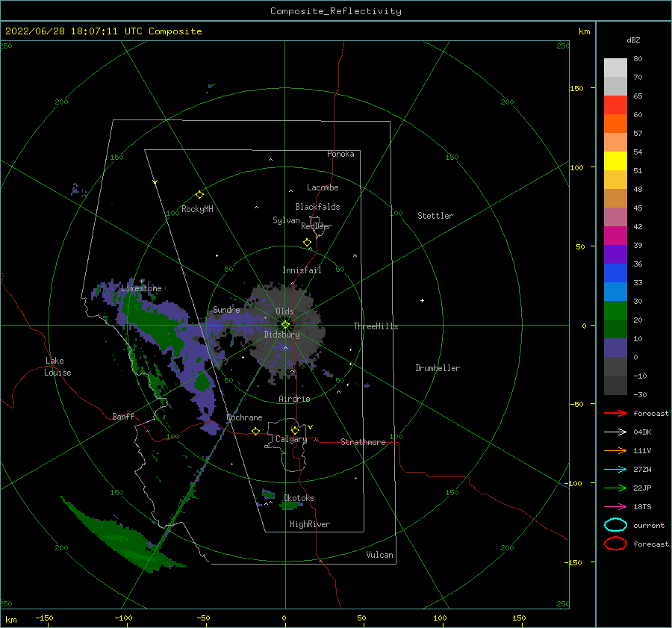This screenshot has width=672, height=628.
Task: Pick the green 22JP arrow legend entry
Action: tap(615, 488)
